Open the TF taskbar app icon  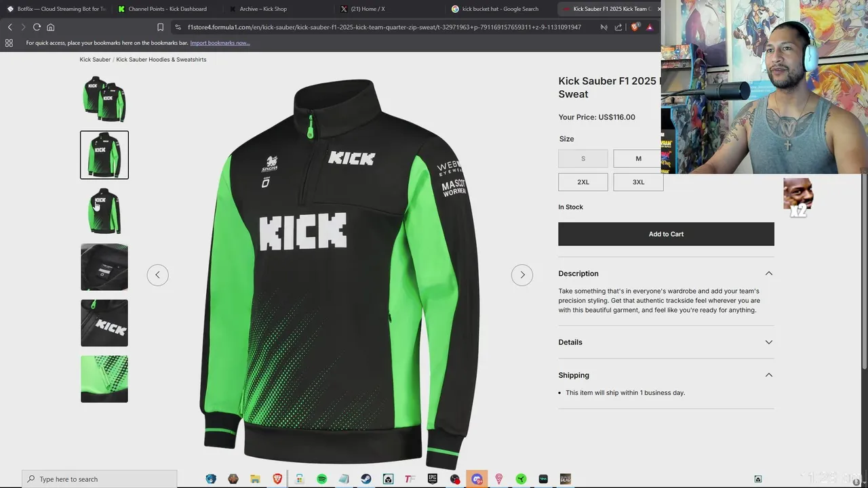click(x=410, y=479)
